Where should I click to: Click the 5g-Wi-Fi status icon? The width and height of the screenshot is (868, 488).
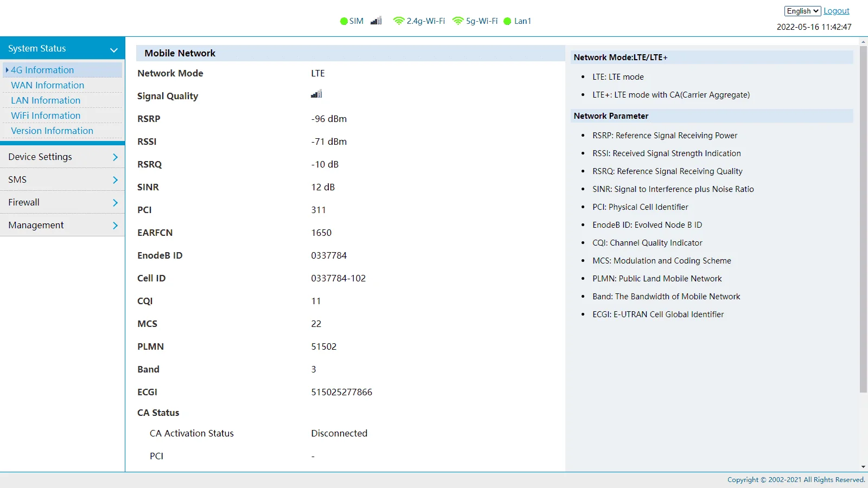click(458, 21)
